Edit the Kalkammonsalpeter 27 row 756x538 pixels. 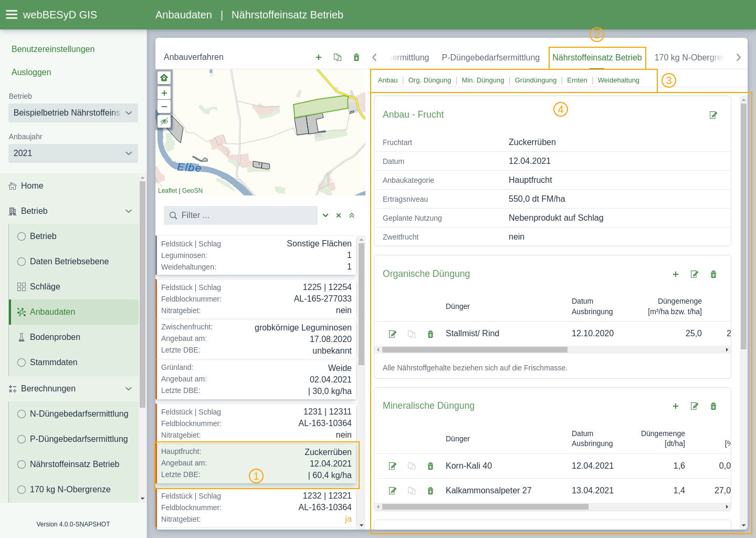click(x=393, y=491)
